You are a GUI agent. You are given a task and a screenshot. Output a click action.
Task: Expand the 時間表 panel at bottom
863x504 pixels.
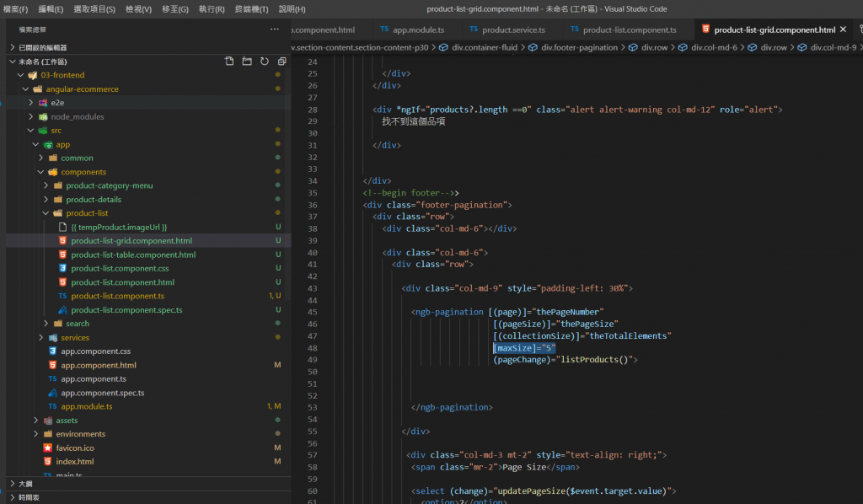(29, 498)
